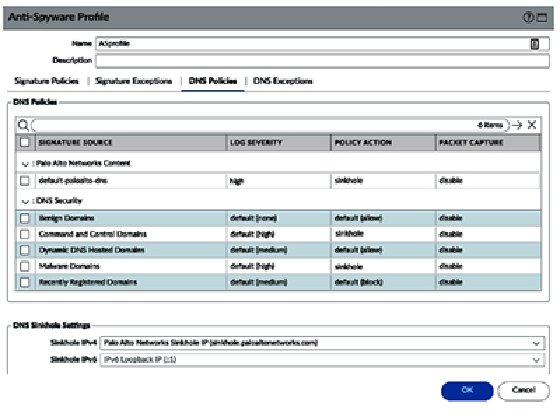Image resolution: width=560 pixels, height=420 pixels.
Task: Click packet capture value for Recently Registered Domains
Action: point(451,282)
